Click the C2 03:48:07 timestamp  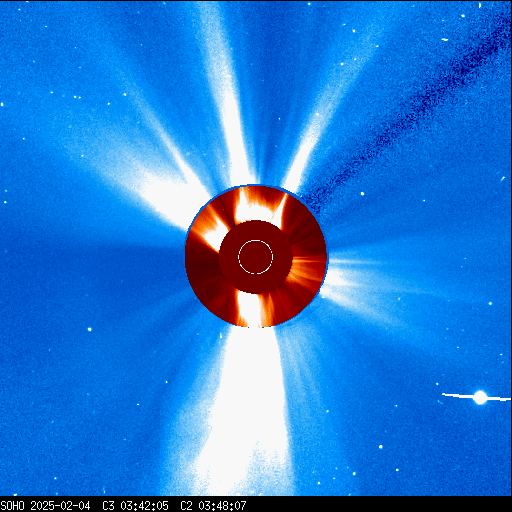pos(213,506)
